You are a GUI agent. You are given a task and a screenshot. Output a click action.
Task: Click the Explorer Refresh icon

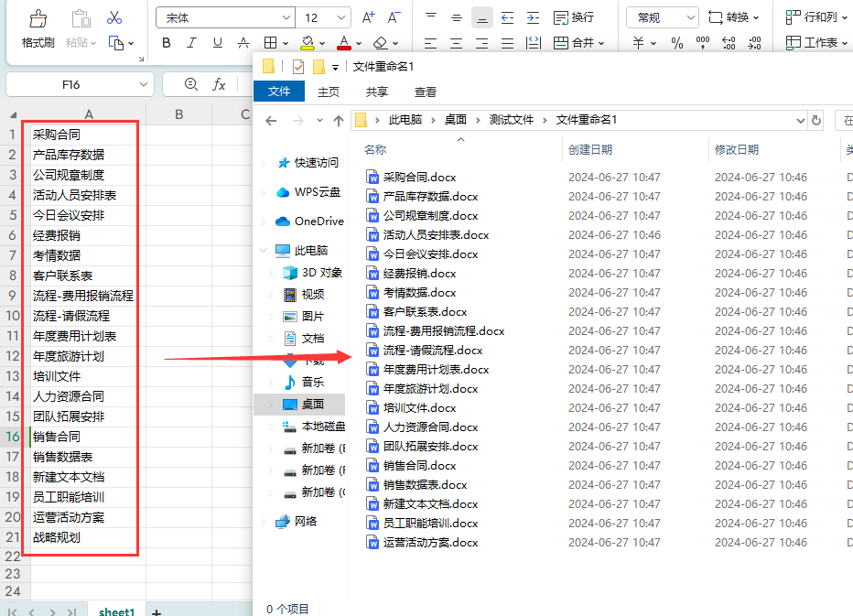tap(816, 120)
